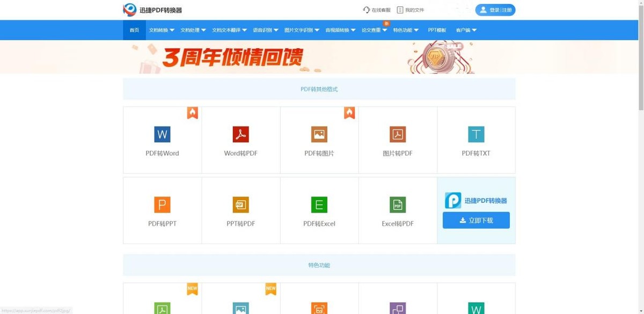Click the 迅捷PDF转换器 title text in header
This screenshot has height=314, width=644.
(160, 10)
